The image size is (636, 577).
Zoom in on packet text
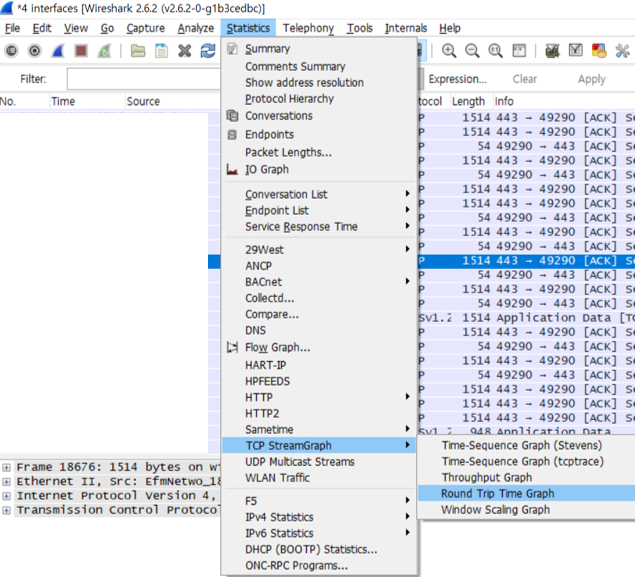(449, 51)
